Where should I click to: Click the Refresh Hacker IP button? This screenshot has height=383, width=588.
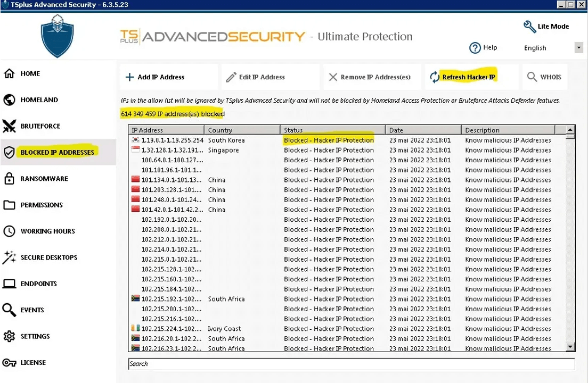(x=468, y=76)
